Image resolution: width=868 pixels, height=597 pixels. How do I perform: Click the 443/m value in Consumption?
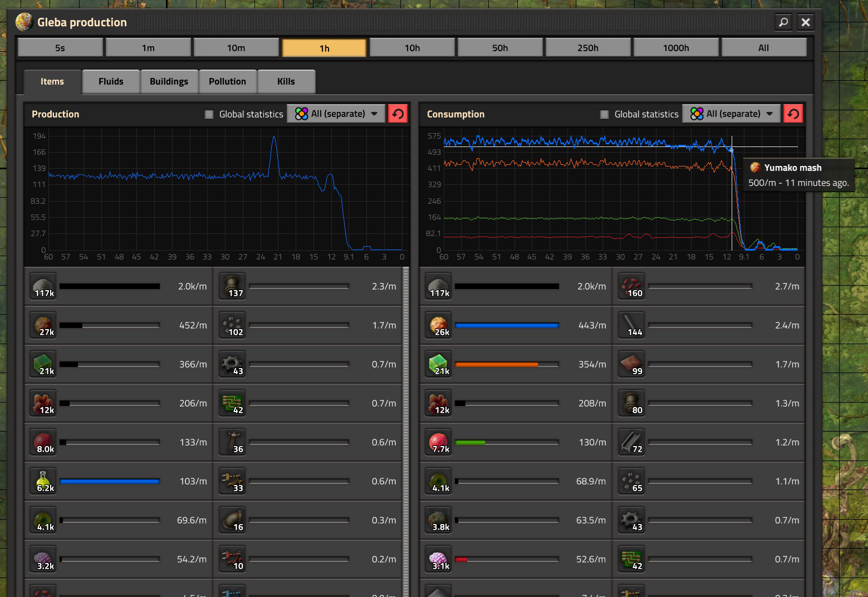[x=592, y=325]
